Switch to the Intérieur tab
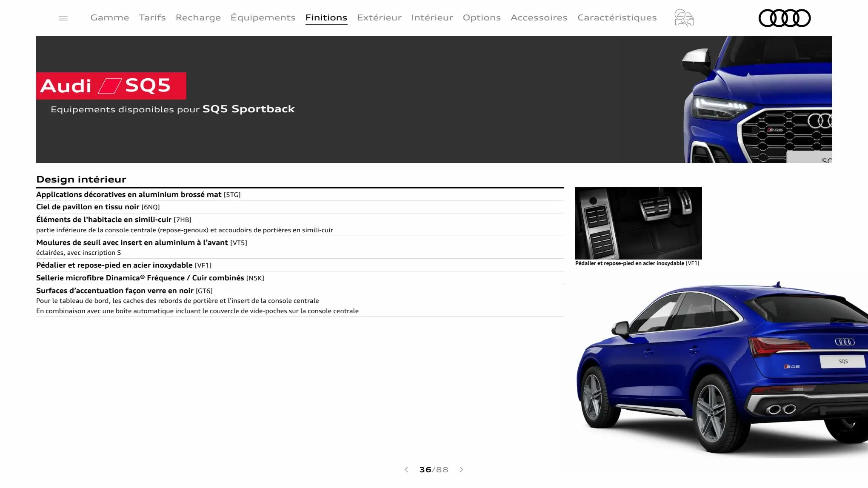The width and height of the screenshot is (868, 488). tap(432, 17)
